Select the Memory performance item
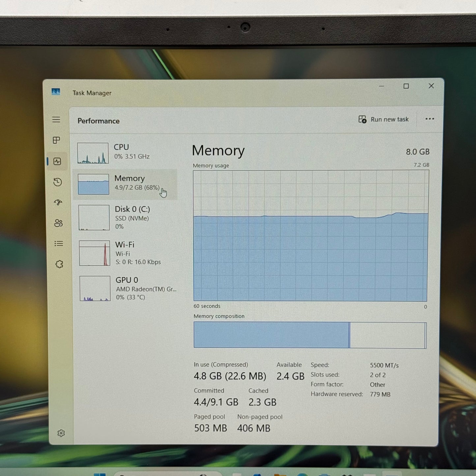 point(126,184)
